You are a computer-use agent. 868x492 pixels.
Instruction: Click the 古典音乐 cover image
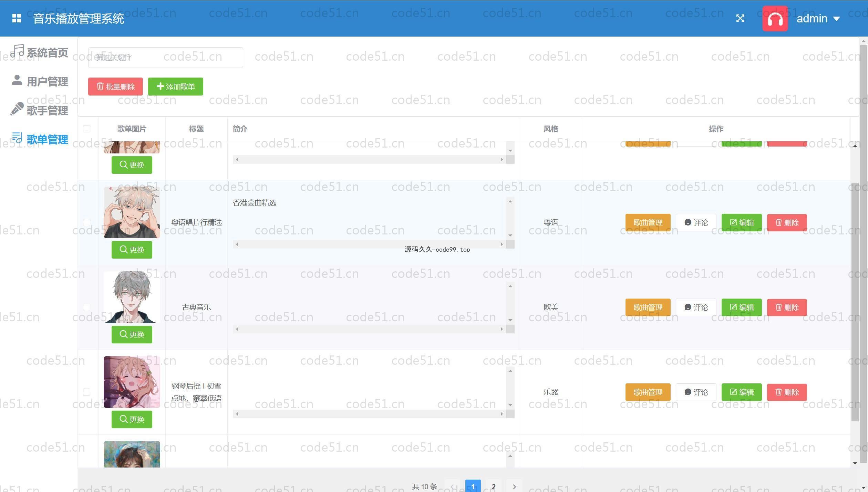[x=132, y=297]
